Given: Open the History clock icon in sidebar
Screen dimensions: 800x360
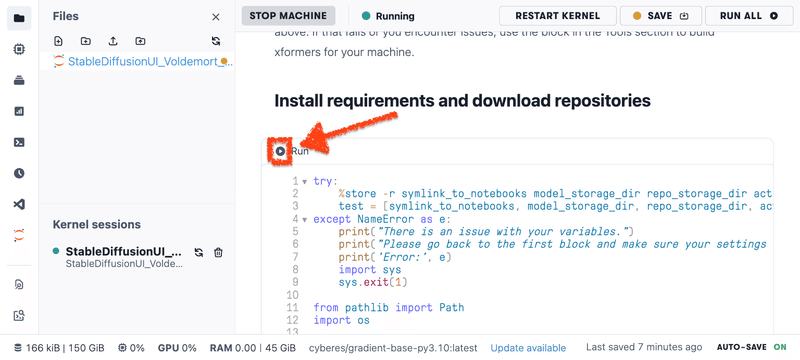Looking at the screenshot, I should click(x=19, y=173).
